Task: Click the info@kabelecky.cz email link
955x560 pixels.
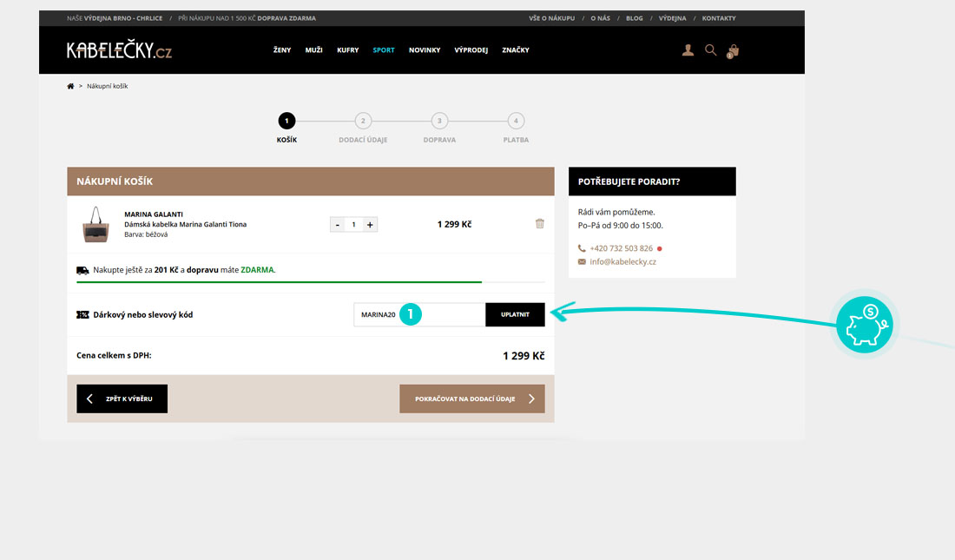Action: click(622, 261)
